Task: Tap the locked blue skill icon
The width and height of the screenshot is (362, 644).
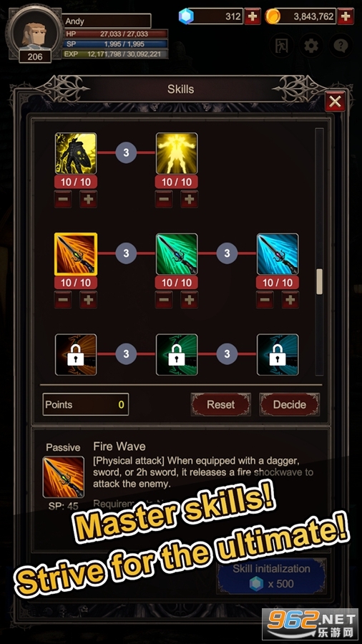Action: tap(278, 354)
